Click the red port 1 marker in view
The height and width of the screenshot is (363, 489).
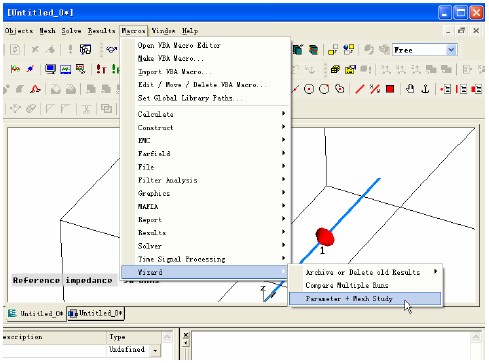click(x=325, y=237)
